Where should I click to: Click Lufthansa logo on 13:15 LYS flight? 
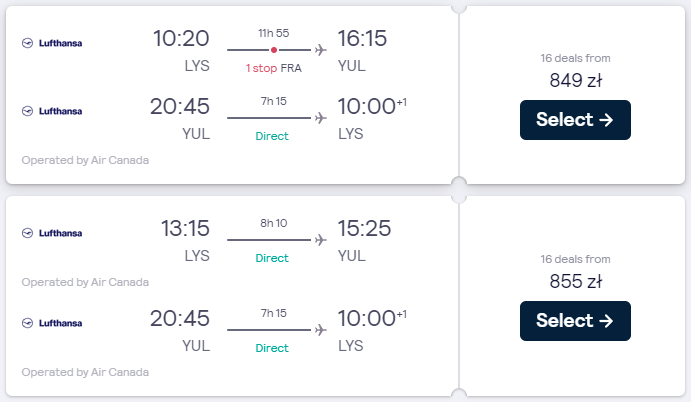[x=52, y=233]
